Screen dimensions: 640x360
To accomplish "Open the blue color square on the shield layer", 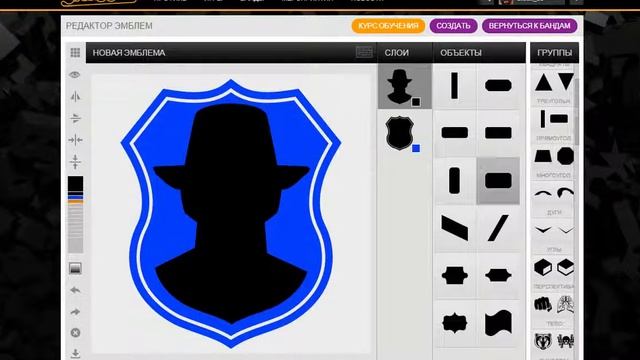I will pyautogui.click(x=416, y=148).
